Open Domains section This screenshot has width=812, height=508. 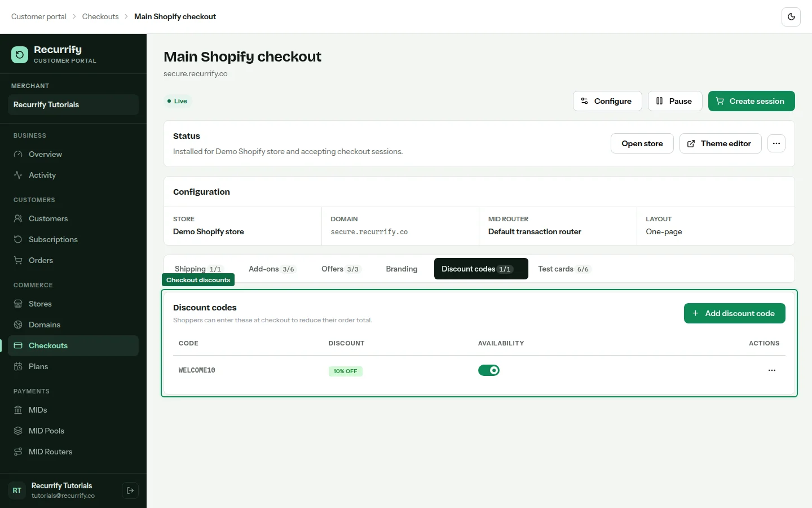pyautogui.click(x=73, y=325)
